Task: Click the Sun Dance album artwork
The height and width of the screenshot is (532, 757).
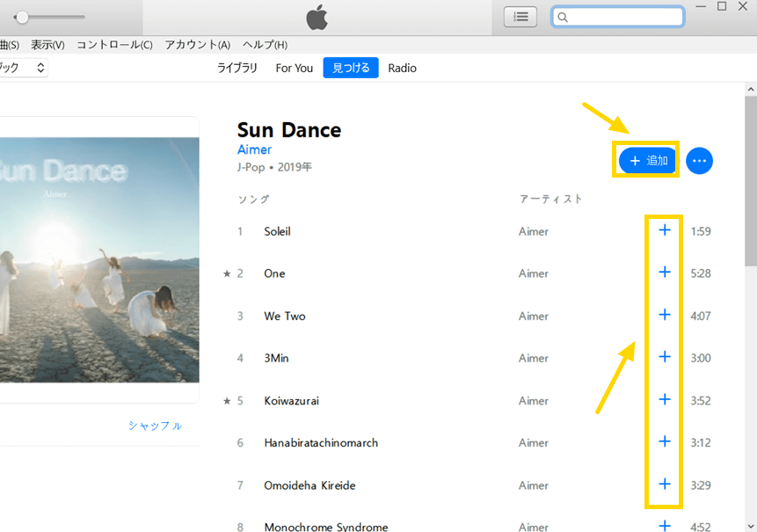Action: click(99, 259)
